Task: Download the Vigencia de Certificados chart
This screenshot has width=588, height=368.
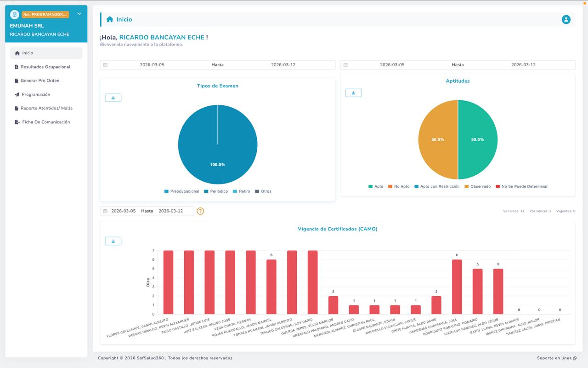Action: pyautogui.click(x=113, y=241)
